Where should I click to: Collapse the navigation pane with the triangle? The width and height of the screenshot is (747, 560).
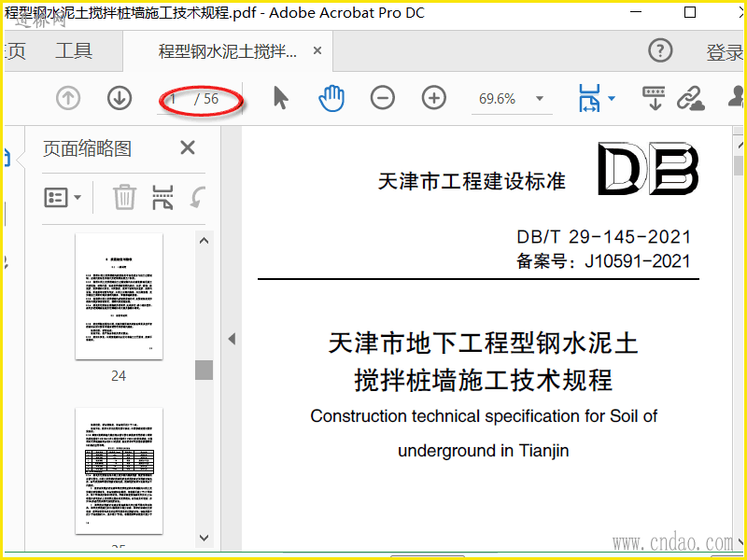[232, 339]
